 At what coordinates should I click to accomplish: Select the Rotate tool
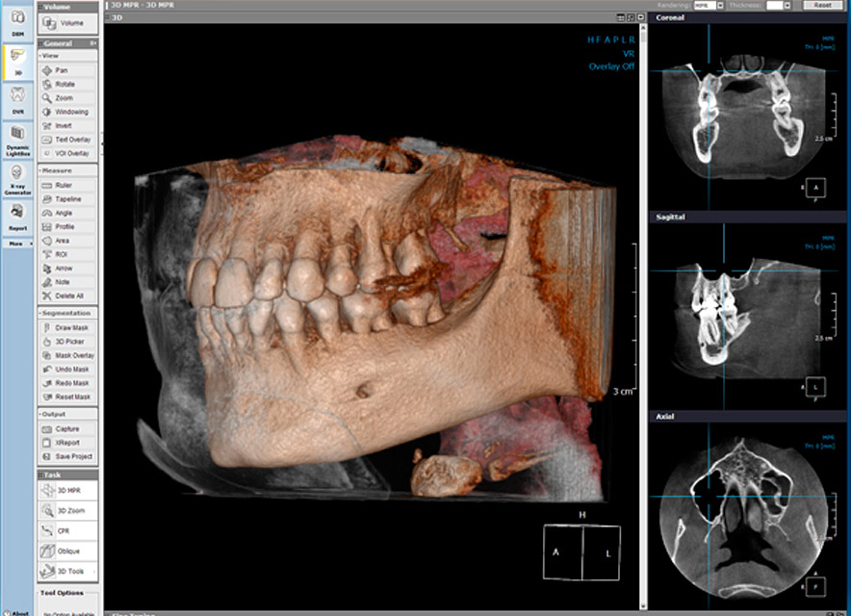67,84
